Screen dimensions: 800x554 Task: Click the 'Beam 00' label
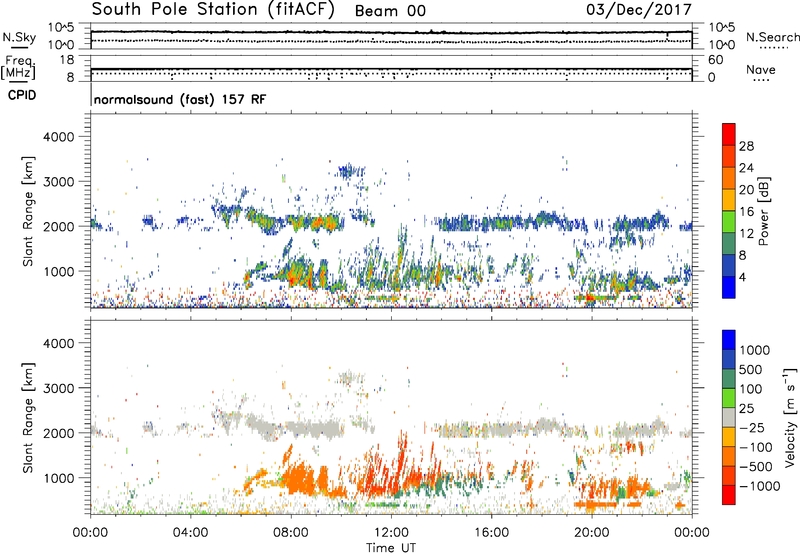[x=390, y=11]
